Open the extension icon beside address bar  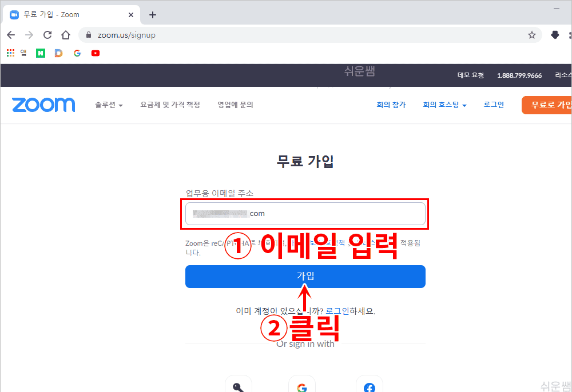555,35
